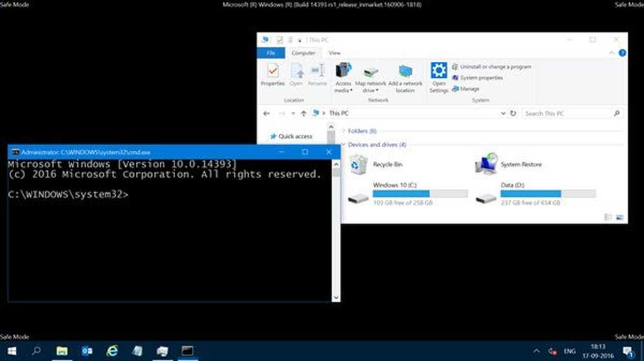Open the recent locations dropdown arrow
Screen dimensions: 644x361
tap(293, 113)
